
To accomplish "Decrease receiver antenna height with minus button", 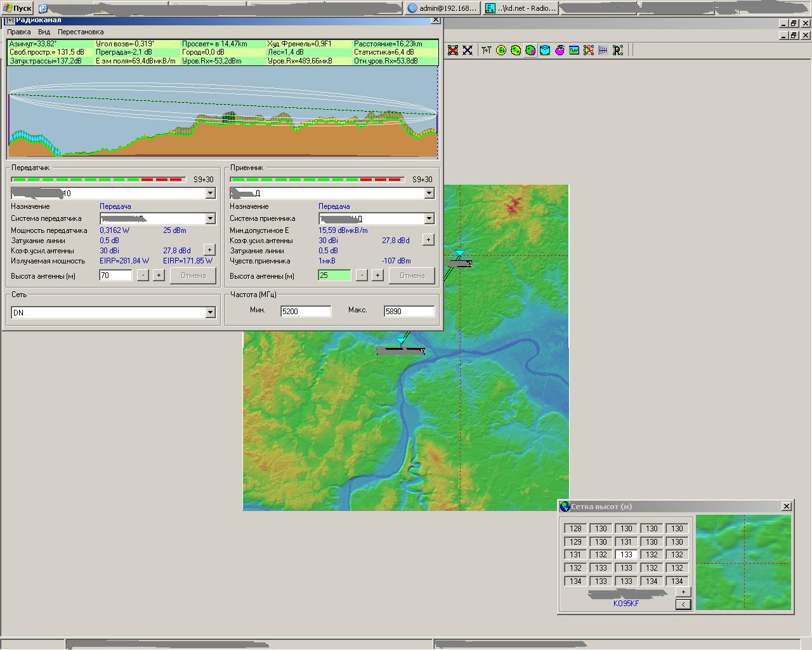I will tap(362, 275).
